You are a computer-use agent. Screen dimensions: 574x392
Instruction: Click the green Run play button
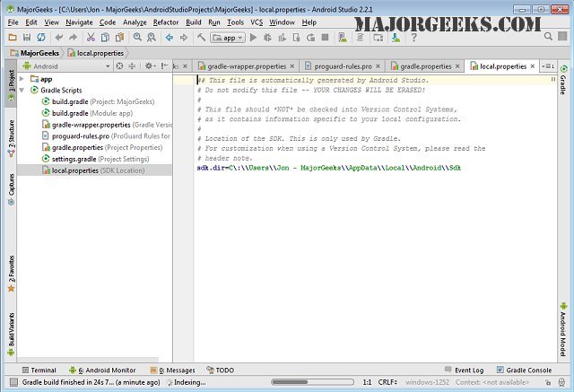[253, 38]
